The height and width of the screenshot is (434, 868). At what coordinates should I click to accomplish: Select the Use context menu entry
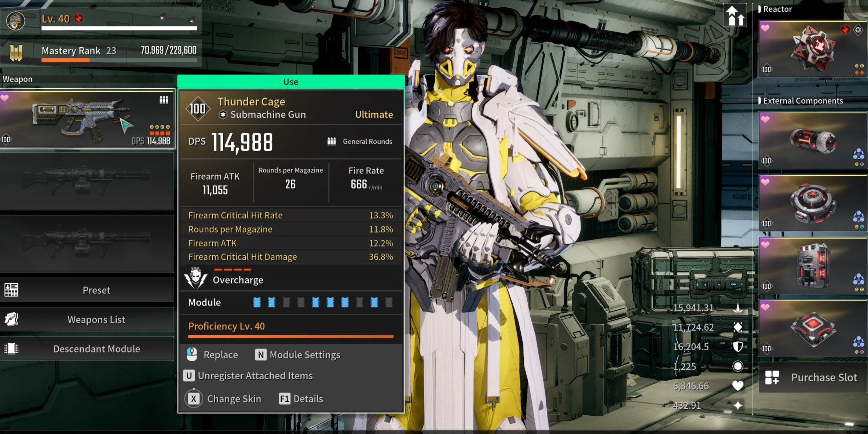click(290, 81)
